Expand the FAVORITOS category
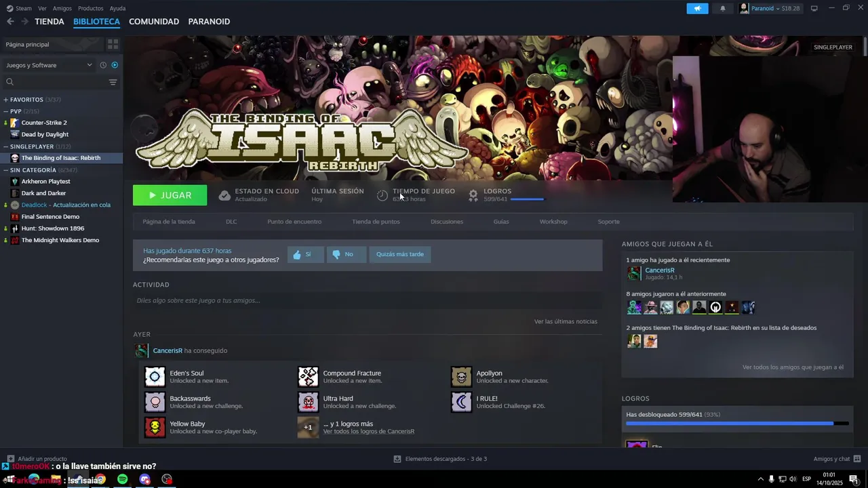868x488 pixels. [x=6, y=100]
